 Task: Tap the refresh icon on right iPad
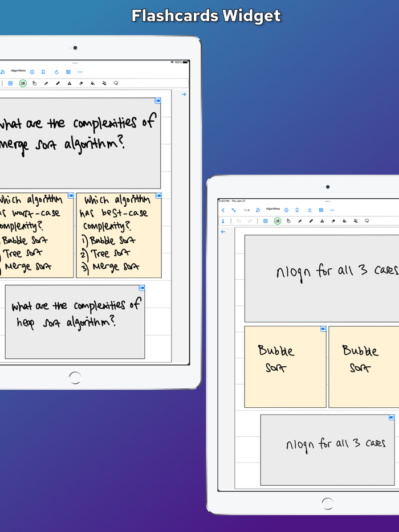coord(310,210)
